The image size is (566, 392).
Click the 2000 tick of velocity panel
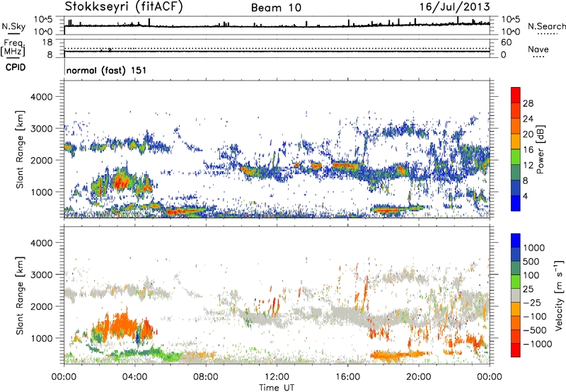point(41,306)
